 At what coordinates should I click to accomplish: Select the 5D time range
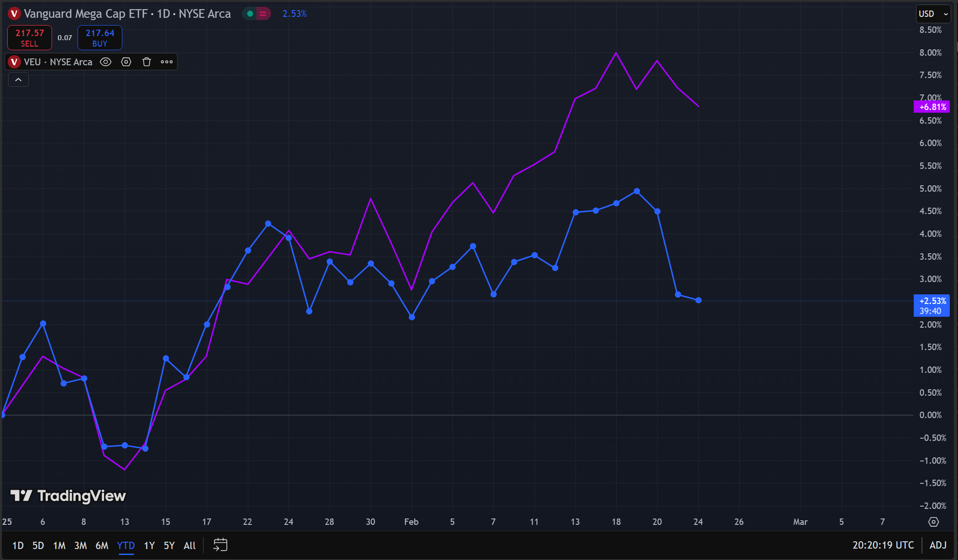click(38, 545)
